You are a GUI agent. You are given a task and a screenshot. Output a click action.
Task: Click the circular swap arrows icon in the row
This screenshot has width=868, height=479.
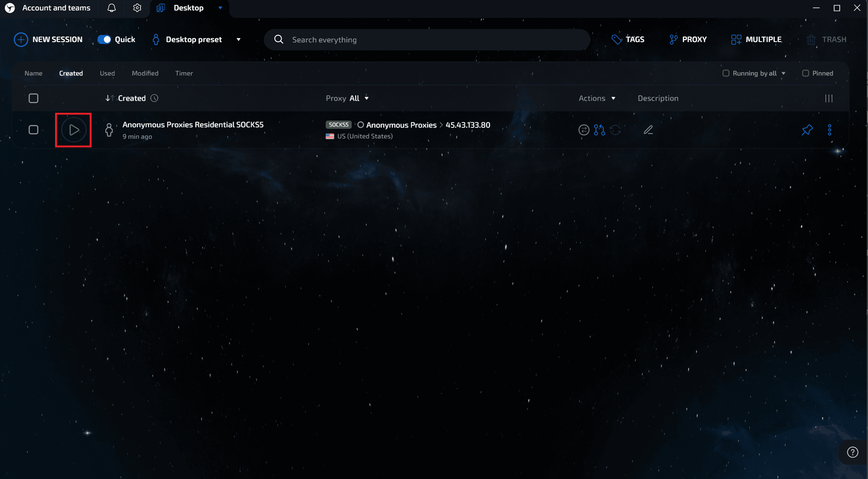(x=584, y=130)
